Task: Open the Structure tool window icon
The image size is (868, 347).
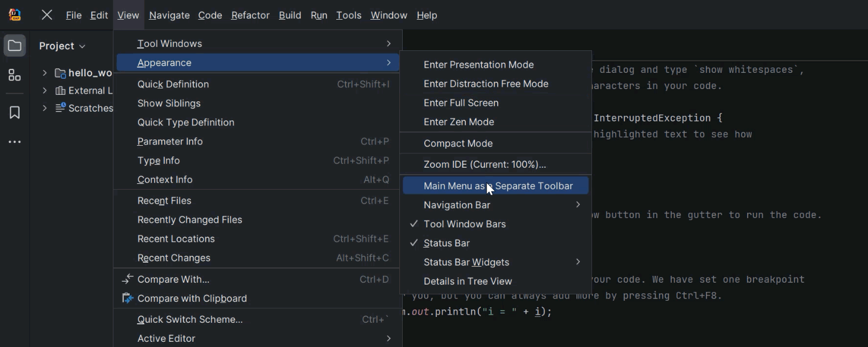Action: [x=14, y=75]
